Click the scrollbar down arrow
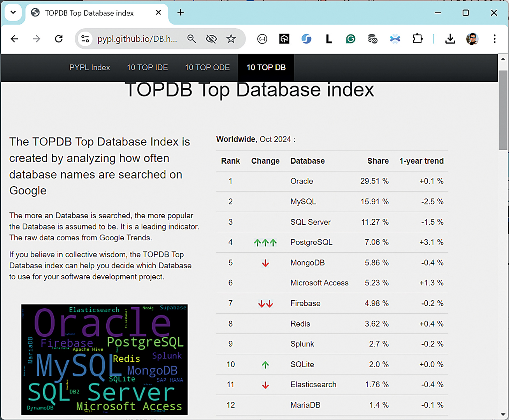 503,415
